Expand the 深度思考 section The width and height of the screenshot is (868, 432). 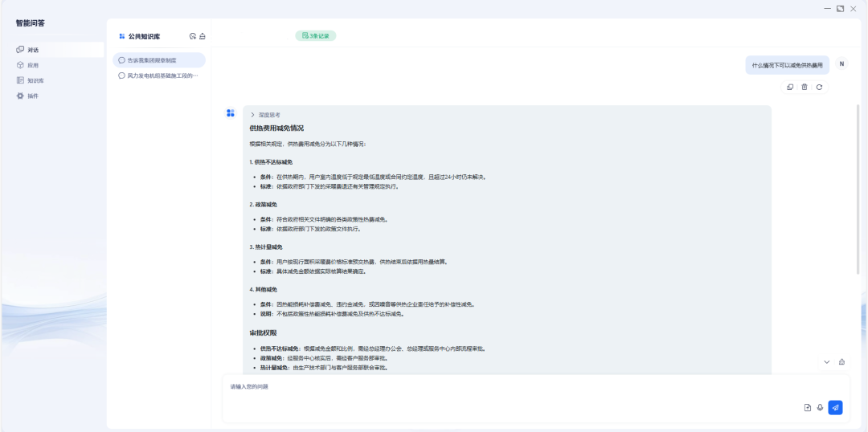pyautogui.click(x=252, y=115)
